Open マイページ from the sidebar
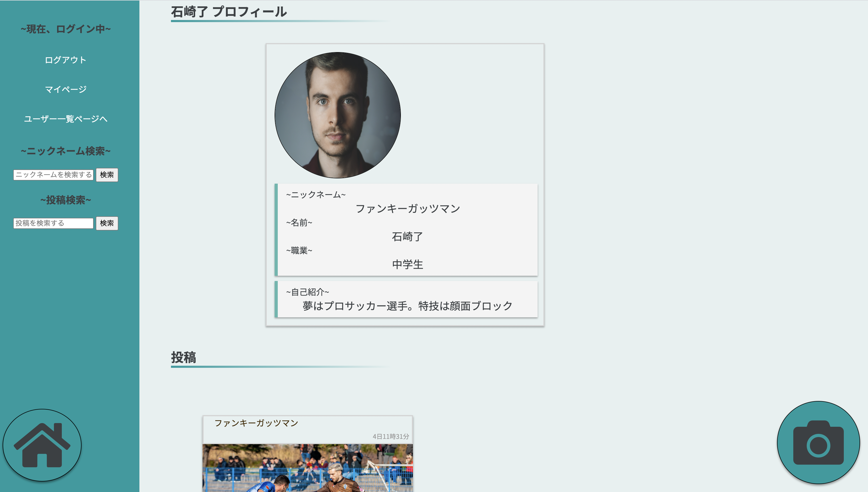Viewport: 868px width, 492px height. [x=65, y=89]
